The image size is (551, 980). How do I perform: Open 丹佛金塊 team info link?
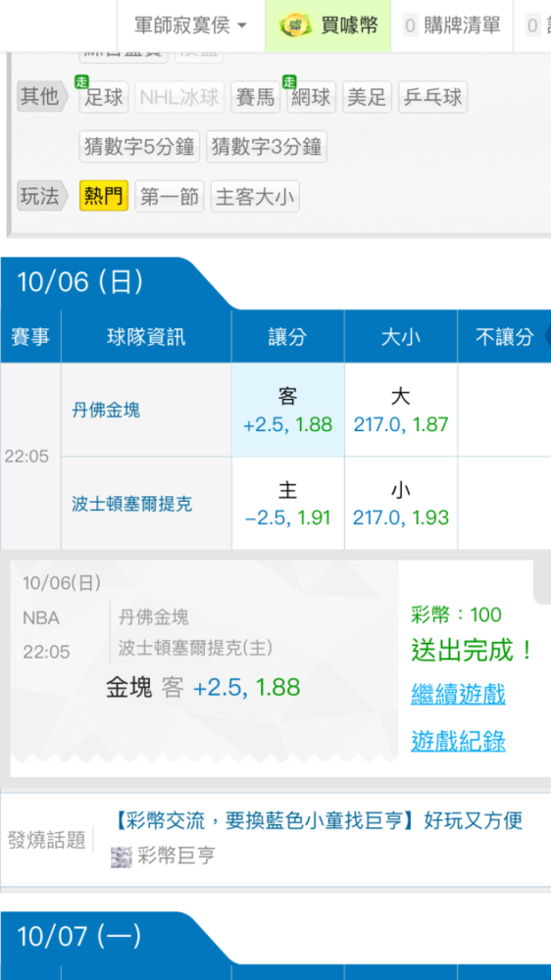tap(106, 410)
